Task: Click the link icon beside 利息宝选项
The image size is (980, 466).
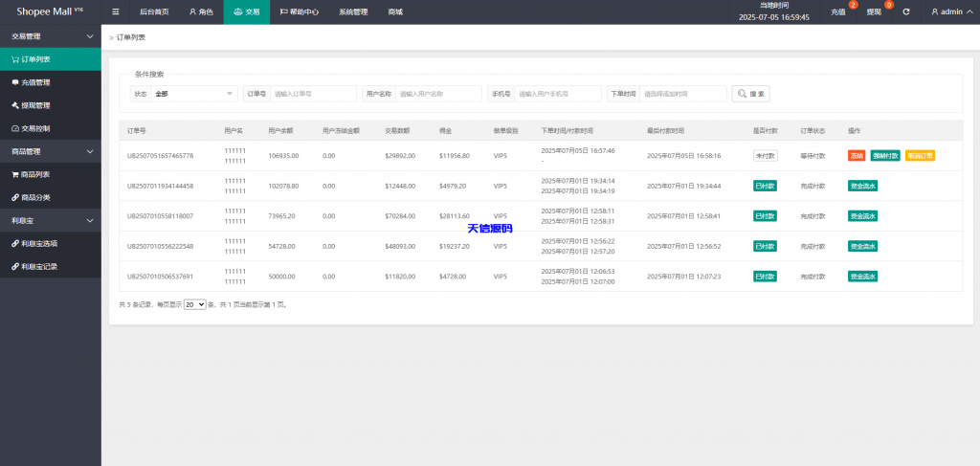Action: pyautogui.click(x=15, y=244)
